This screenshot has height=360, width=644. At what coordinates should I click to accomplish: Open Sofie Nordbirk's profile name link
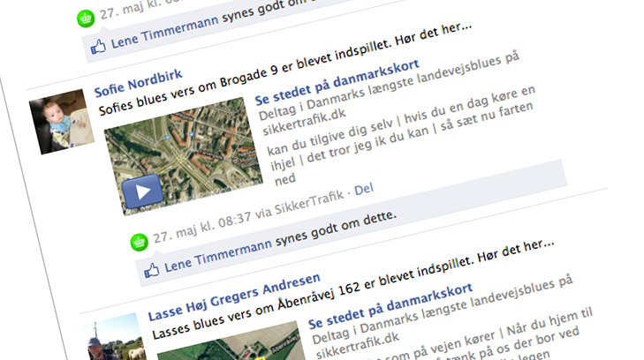pyautogui.click(x=139, y=83)
